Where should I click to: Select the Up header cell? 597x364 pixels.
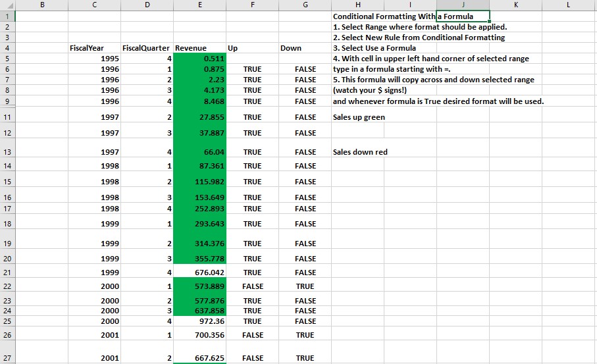click(x=251, y=48)
